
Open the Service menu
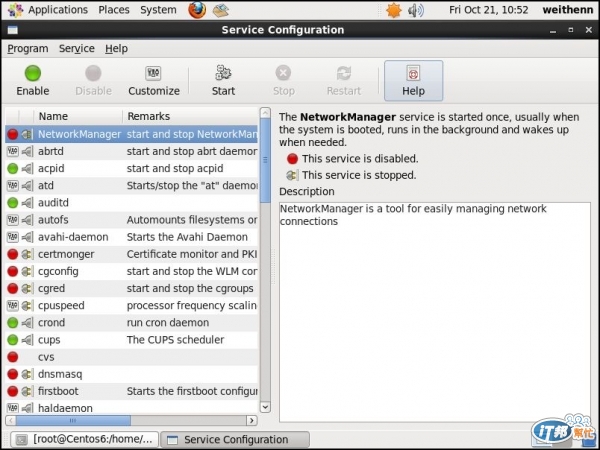(77, 49)
